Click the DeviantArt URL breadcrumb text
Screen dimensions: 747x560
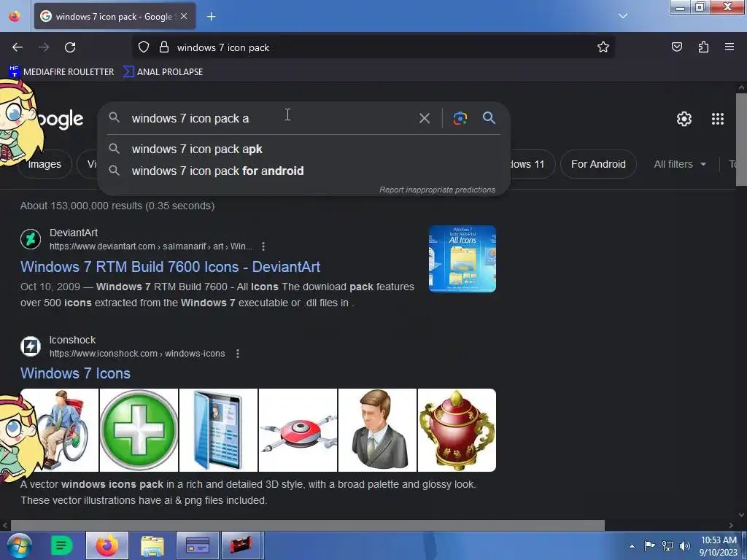click(150, 246)
